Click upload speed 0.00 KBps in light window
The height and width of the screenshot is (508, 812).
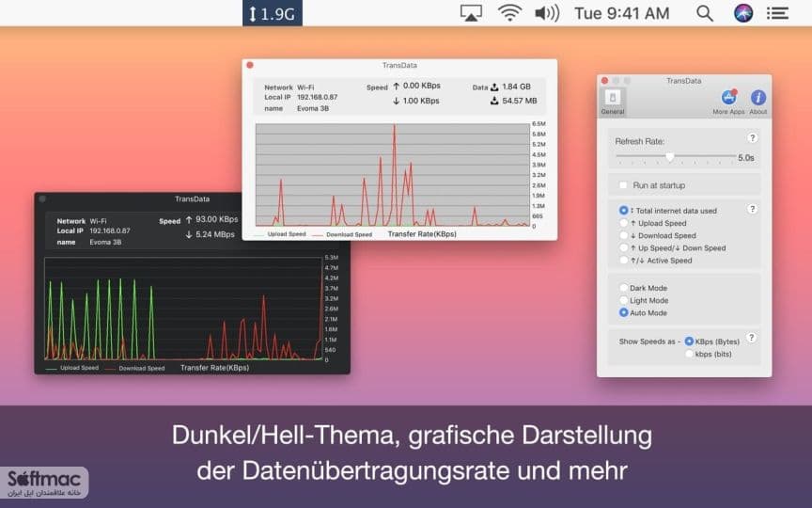click(x=422, y=86)
